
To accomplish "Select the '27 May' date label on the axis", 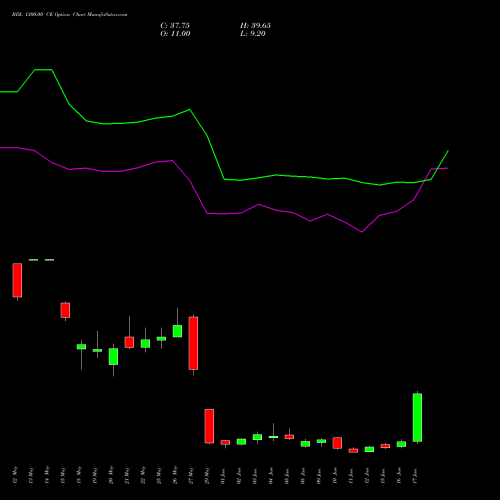I will pyautogui.click(x=191, y=475).
